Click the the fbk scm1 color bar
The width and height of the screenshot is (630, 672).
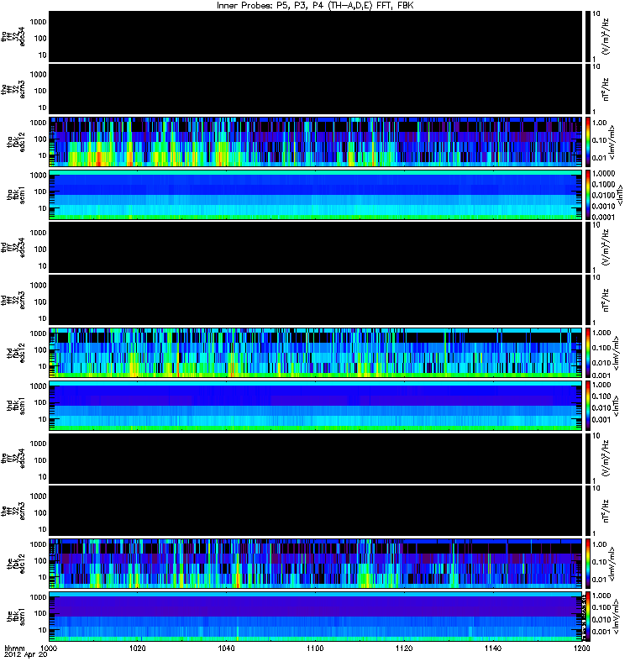587,617
